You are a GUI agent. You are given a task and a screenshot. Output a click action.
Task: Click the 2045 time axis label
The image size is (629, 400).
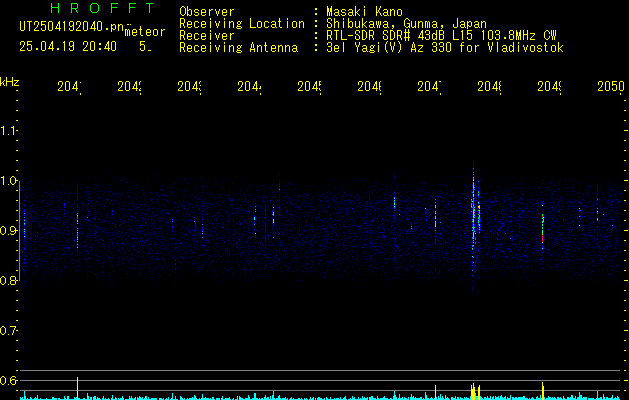coord(309,87)
